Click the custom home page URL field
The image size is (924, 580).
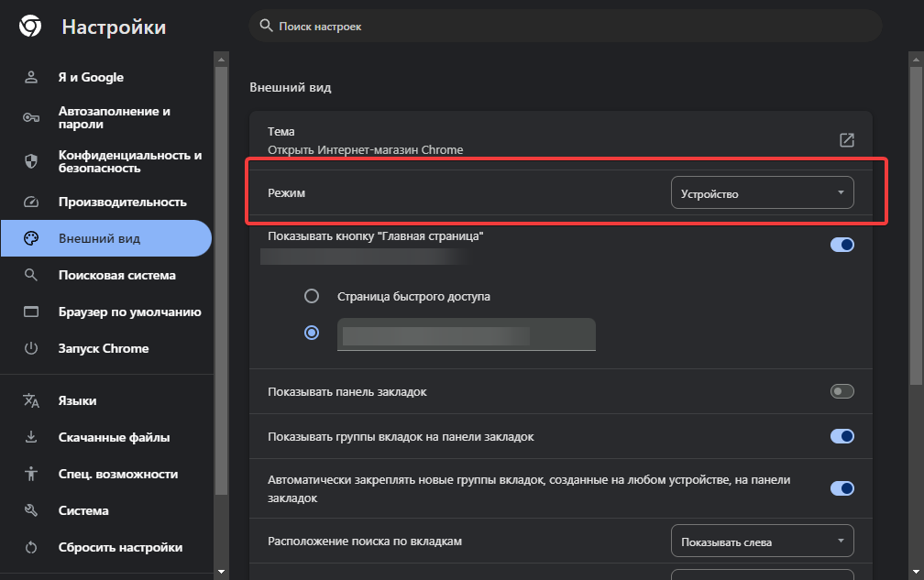pyautogui.click(x=466, y=334)
